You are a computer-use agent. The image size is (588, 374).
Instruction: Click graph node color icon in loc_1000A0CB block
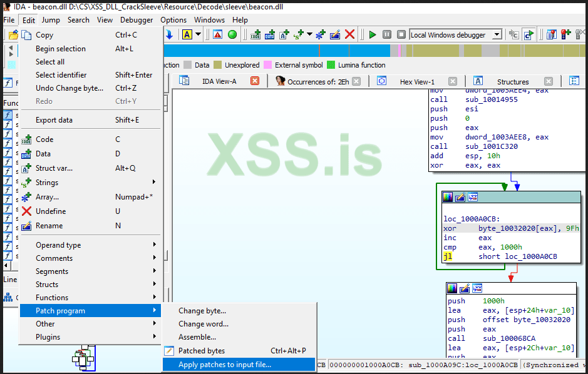click(448, 197)
